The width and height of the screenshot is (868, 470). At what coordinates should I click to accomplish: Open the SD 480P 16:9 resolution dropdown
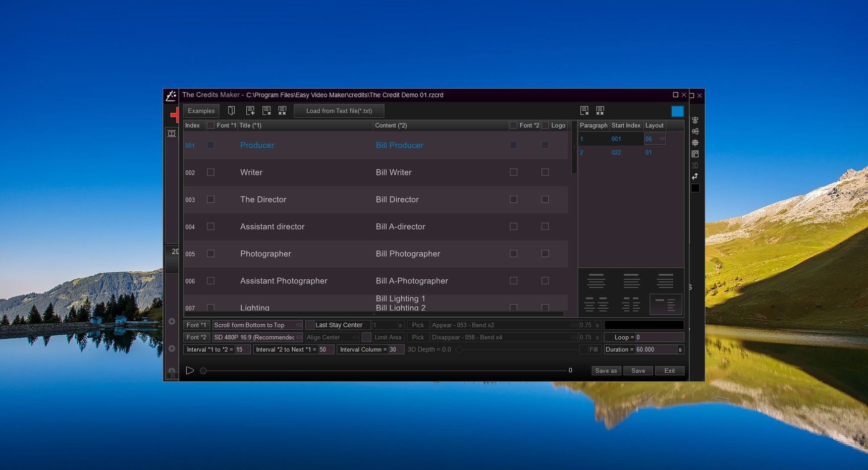257,337
